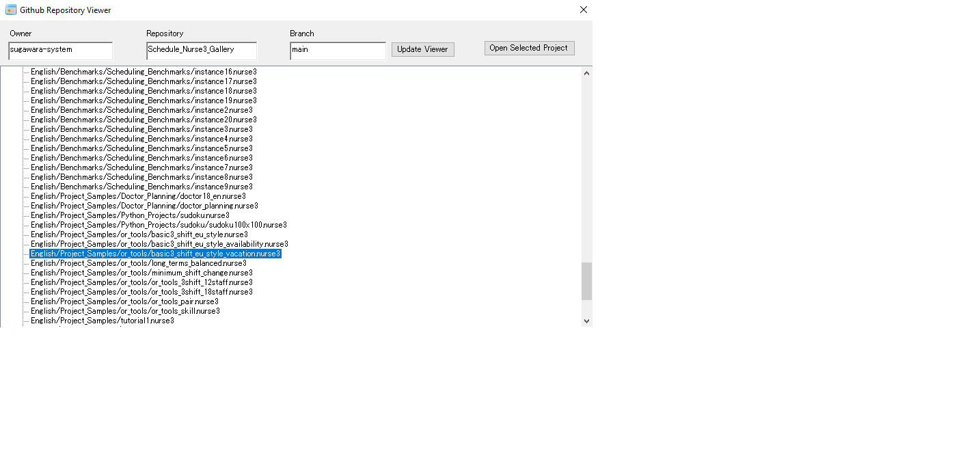Click highlighted basic3_shift_eu_style_vacation.nurse3 row
This screenshot has width=980, height=473.
[156, 254]
